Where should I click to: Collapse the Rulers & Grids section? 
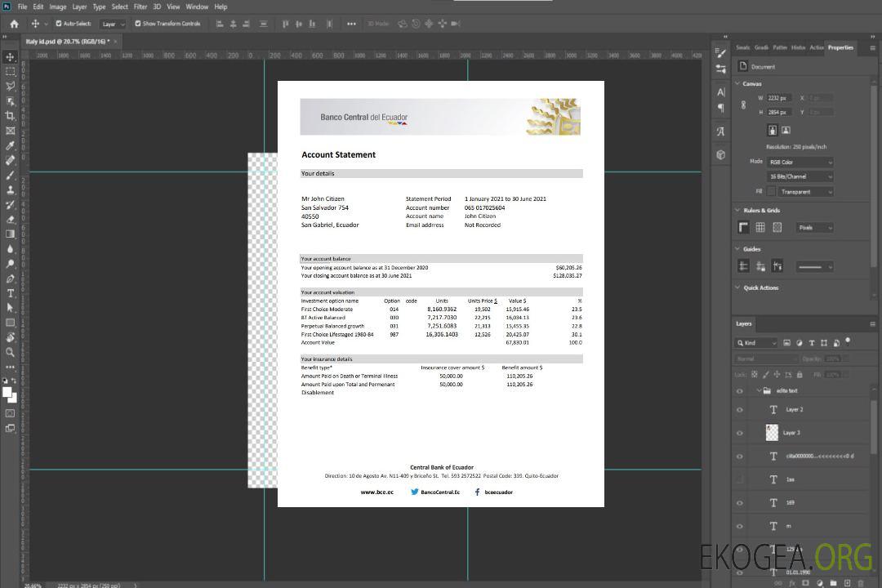tap(737, 210)
